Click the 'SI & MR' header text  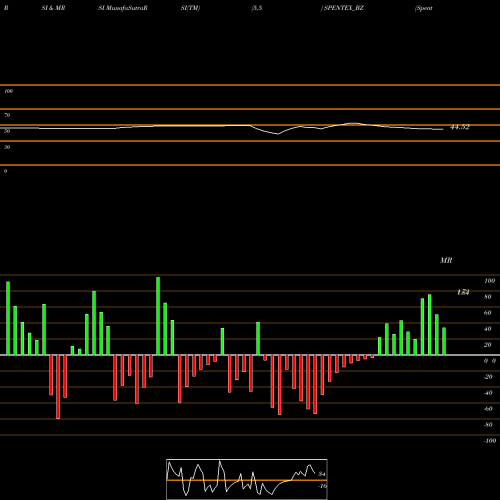[53, 8]
